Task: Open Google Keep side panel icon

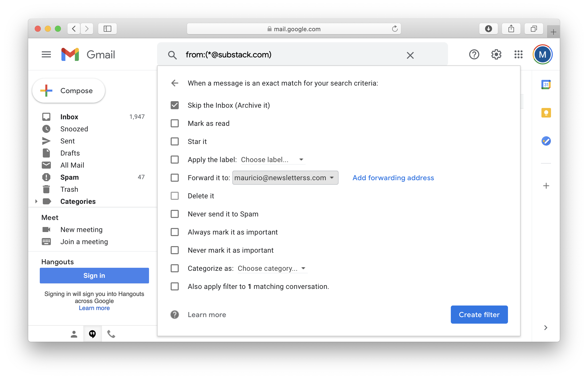Action: pos(546,113)
